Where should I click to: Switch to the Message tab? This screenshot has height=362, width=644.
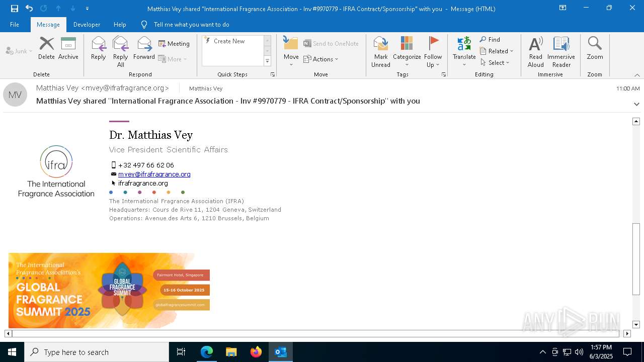(x=48, y=25)
